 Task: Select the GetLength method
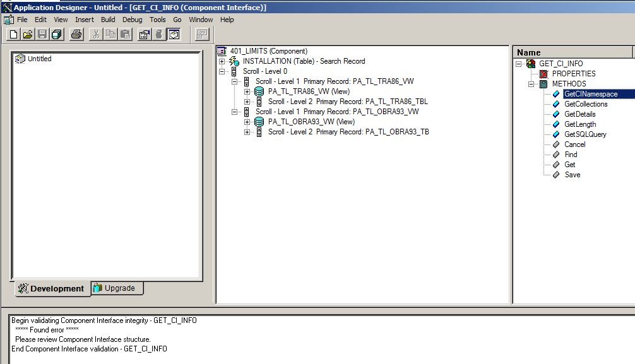point(580,124)
